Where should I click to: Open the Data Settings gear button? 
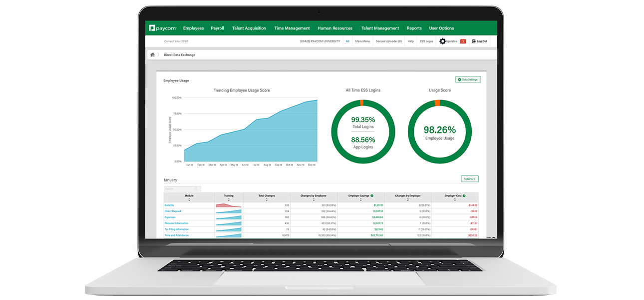[x=468, y=79]
